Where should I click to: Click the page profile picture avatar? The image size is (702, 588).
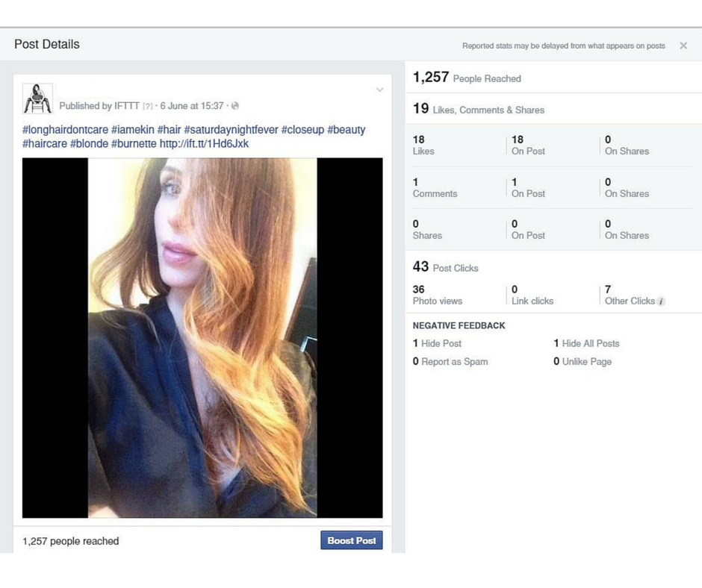tap(37, 98)
